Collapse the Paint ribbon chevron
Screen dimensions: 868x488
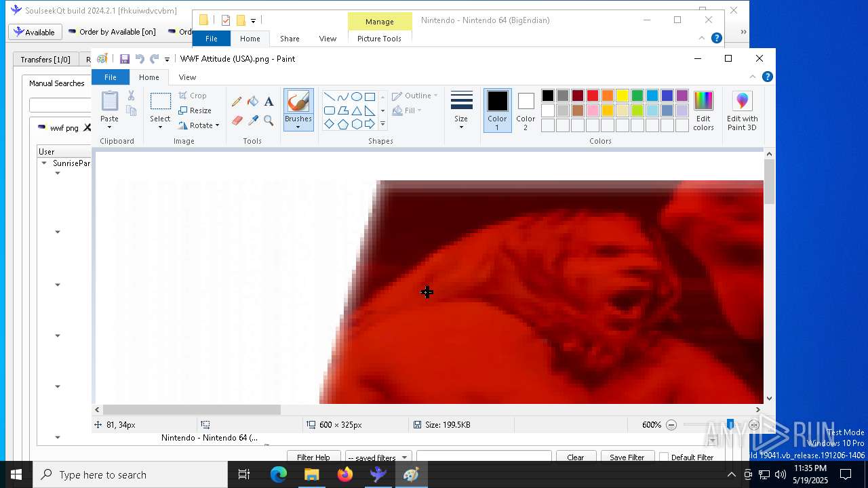(x=752, y=77)
